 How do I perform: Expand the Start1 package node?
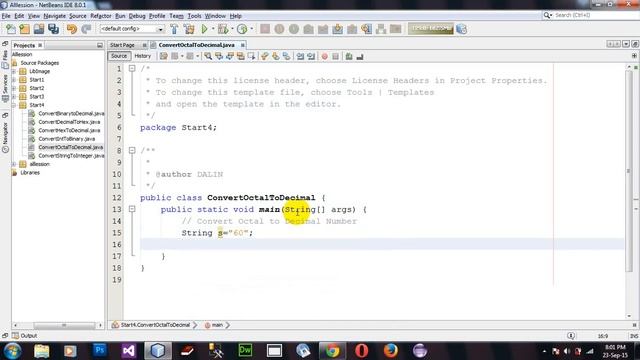14,80
